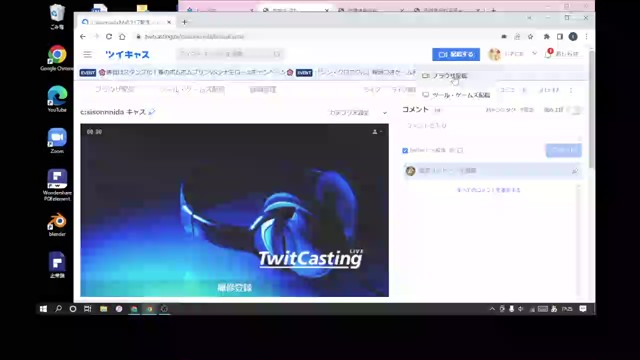
Task: Click the Windows Start button
Action: click(x=43, y=309)
